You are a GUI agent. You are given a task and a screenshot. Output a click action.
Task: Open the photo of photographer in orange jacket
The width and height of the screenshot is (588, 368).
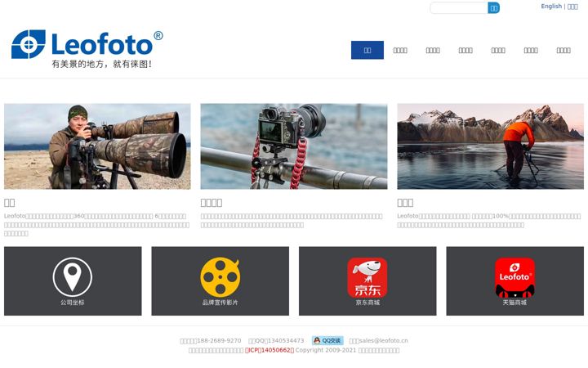point(490,146)
